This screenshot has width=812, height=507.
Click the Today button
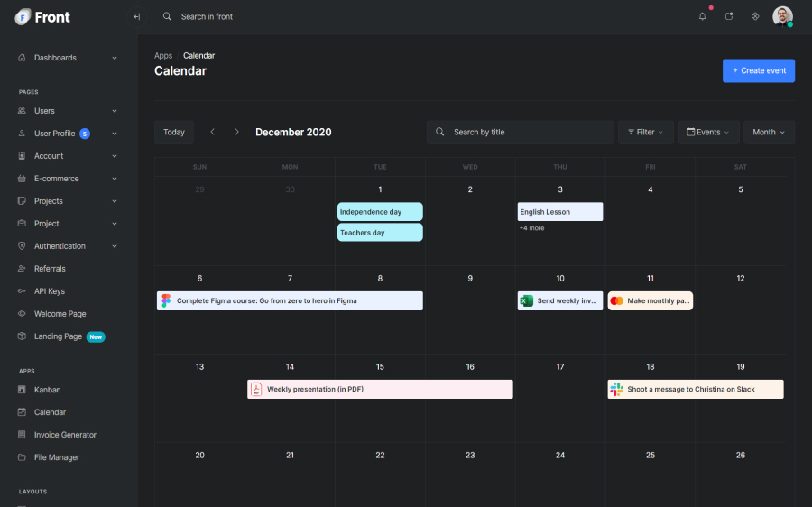174,132
